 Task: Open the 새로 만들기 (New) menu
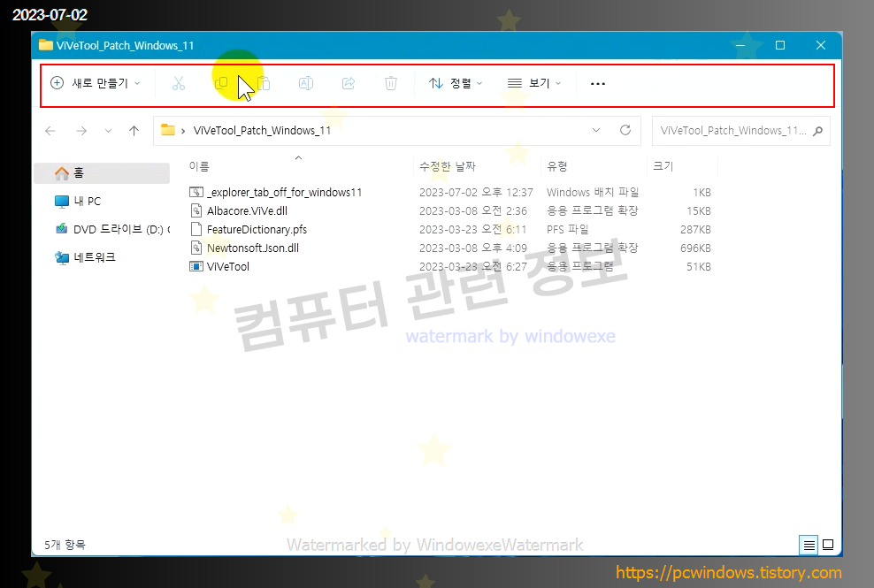tap(95, 83)
